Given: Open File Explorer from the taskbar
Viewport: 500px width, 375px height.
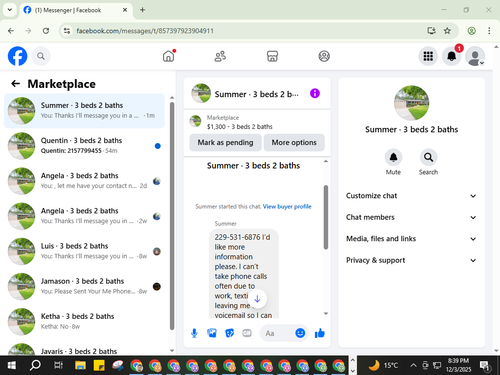Looking at the screenshot, I should coord(80,366).
